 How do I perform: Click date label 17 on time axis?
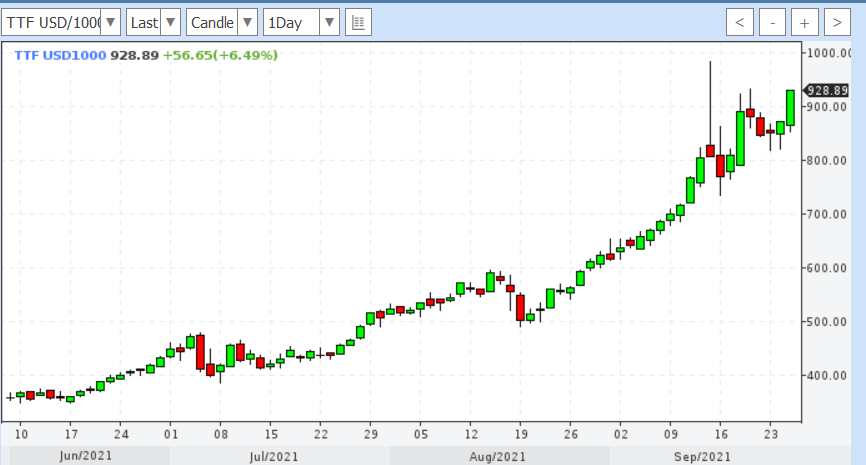click(x=71, y=435)
